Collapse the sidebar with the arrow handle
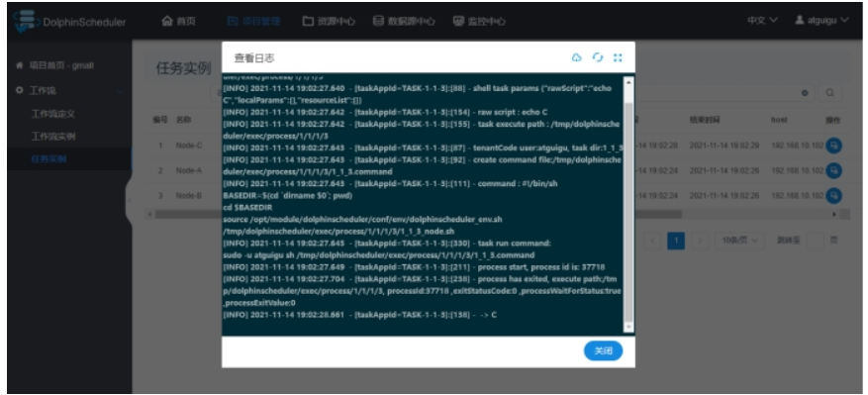Image resolution: width=868 pixels, height=395 pixels. (x=129, y=200)
